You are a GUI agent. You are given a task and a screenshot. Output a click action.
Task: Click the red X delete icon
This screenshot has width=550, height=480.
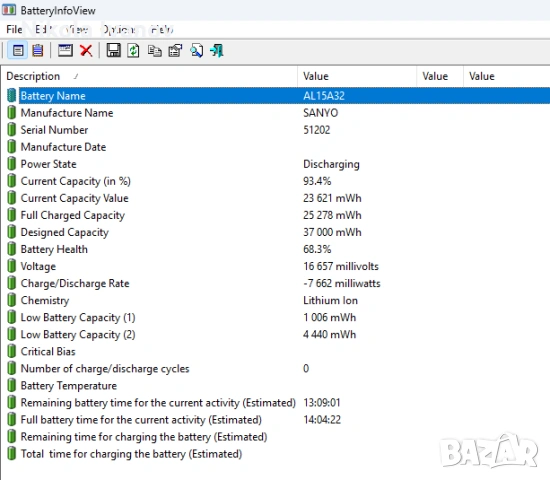[x=86, y=51]
